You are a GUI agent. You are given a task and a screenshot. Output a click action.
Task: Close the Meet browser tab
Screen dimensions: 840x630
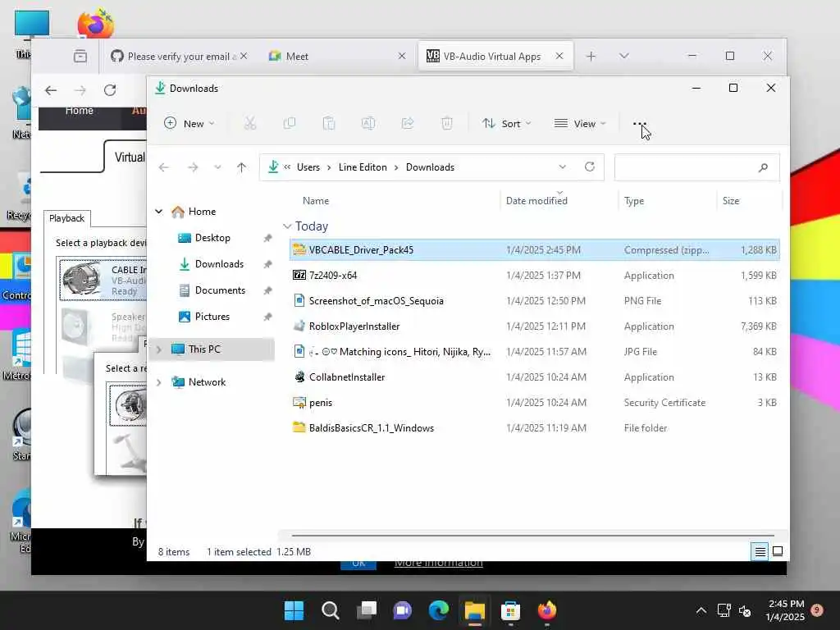tap(402, 57)
